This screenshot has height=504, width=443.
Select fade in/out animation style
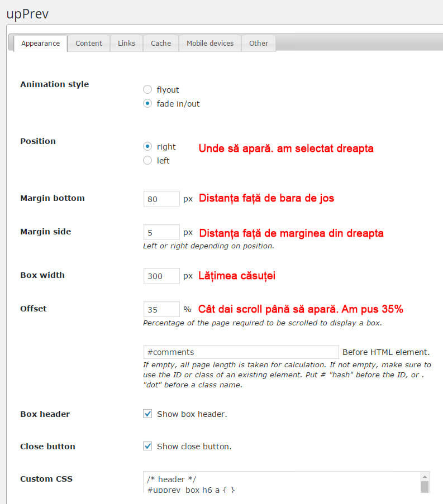pyautogui.click(x=147, y=103)
